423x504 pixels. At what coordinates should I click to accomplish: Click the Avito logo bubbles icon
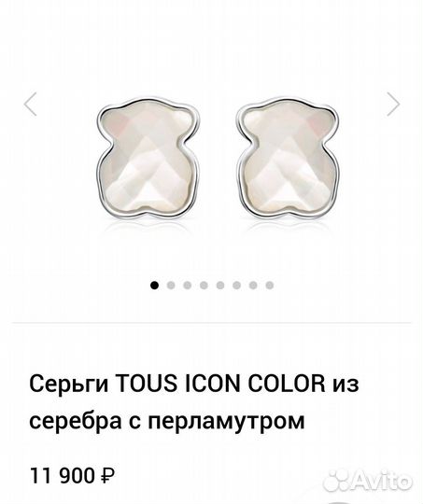336,482
